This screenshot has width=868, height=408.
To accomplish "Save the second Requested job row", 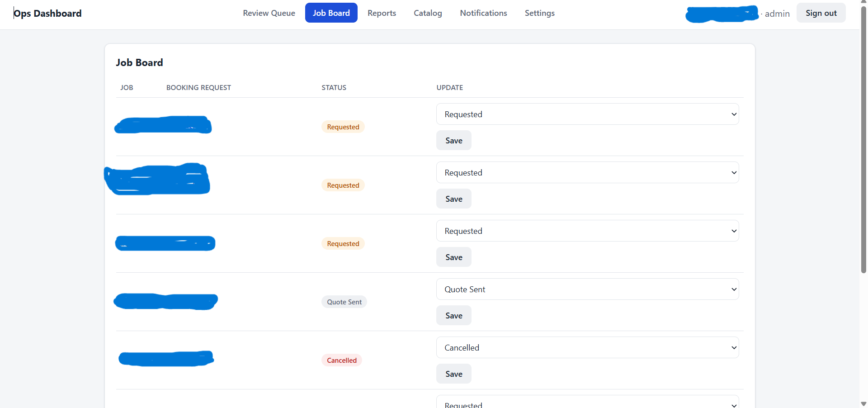I will (x=453, y=199).
